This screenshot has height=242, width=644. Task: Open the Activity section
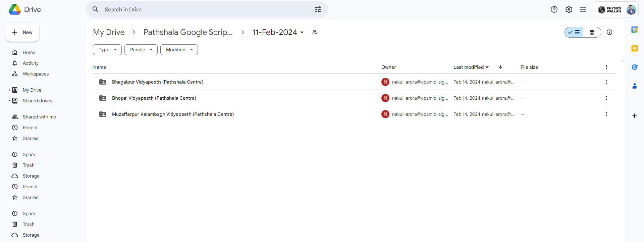tap(31, 63)
